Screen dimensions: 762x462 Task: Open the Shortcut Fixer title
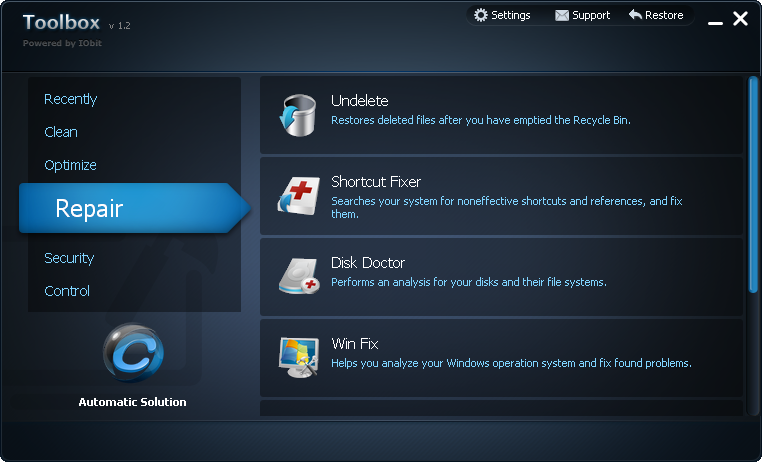click(376, 182)
